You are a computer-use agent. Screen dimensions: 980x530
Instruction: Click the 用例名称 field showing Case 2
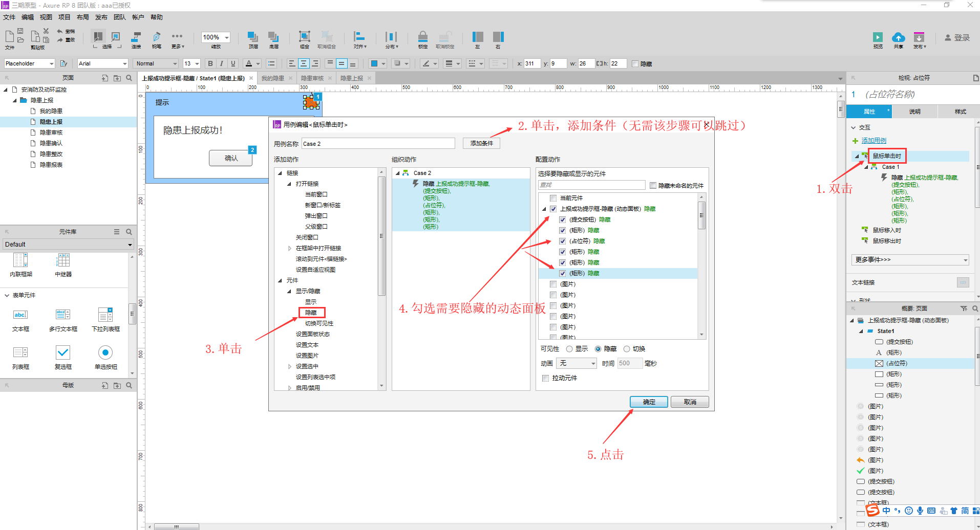[x=378, y=143]
